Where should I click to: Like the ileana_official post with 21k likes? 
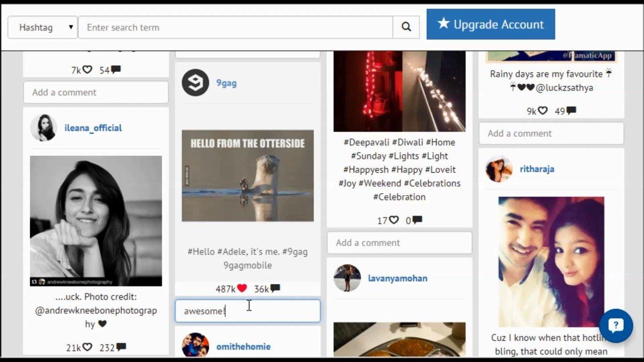[88, 347]
